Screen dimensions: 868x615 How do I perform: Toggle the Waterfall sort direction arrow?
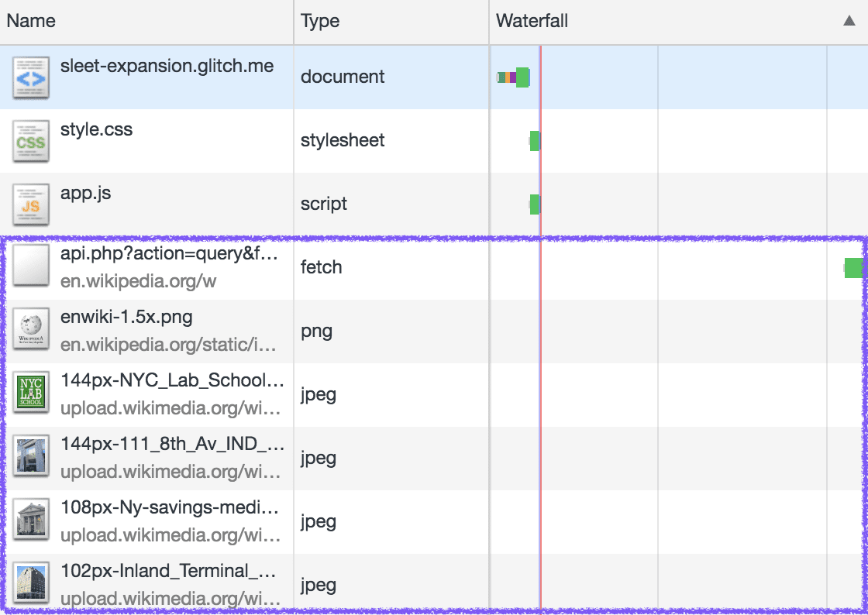[849, 21]
